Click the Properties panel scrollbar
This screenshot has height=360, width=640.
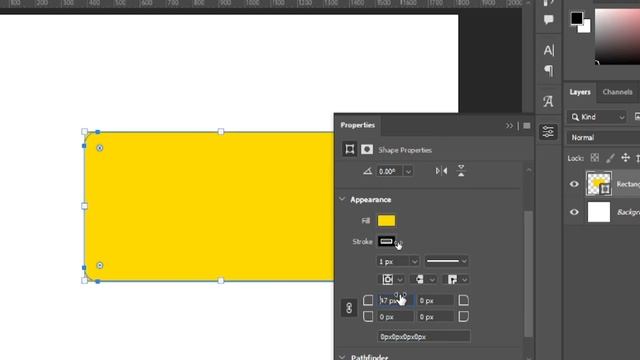click(x=528, y=273)
